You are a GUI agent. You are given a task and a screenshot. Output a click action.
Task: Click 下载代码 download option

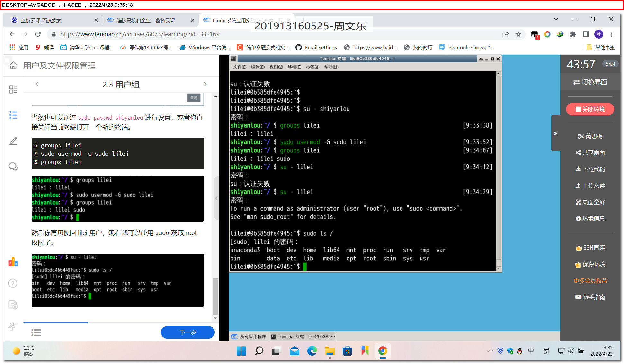[x=590, y=169]
